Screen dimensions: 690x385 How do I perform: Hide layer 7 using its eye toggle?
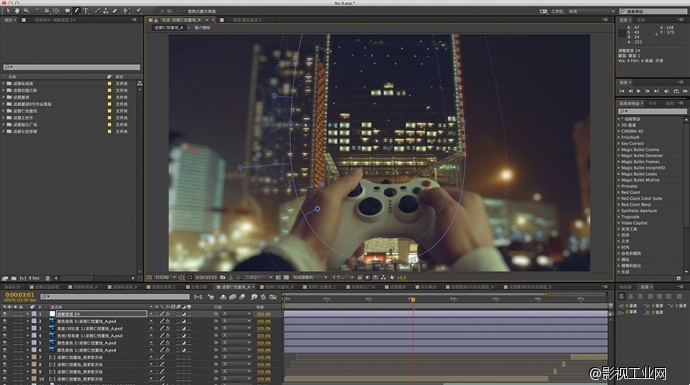coord(5,357)
